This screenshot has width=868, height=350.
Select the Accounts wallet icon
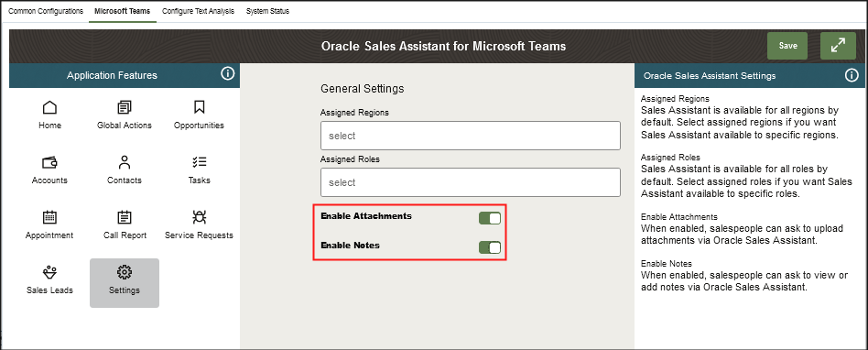click(x=49, y=162)
